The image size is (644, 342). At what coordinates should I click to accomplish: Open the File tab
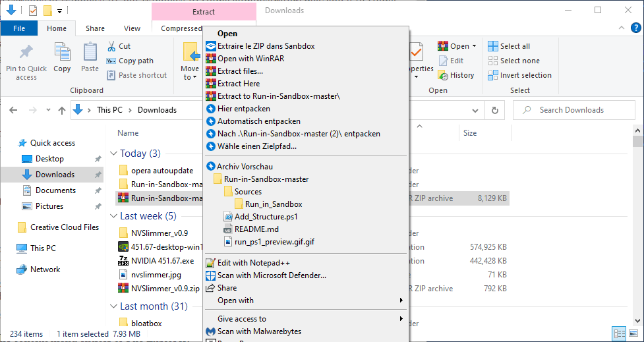[19, 28]
